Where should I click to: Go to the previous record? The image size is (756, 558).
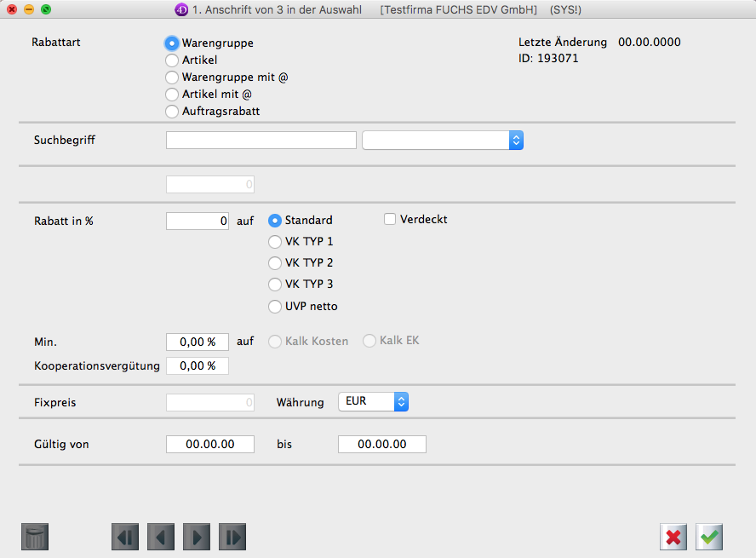click(161, 537)
